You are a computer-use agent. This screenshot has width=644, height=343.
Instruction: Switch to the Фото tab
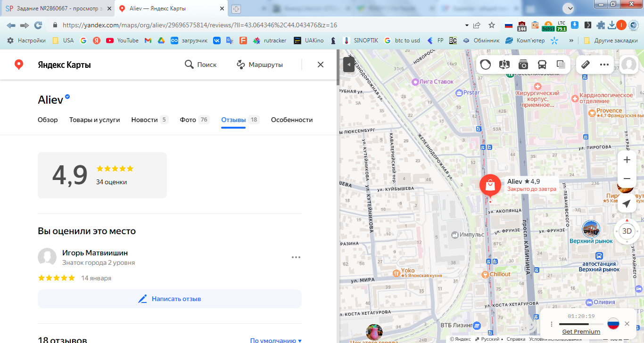(195, 120)
